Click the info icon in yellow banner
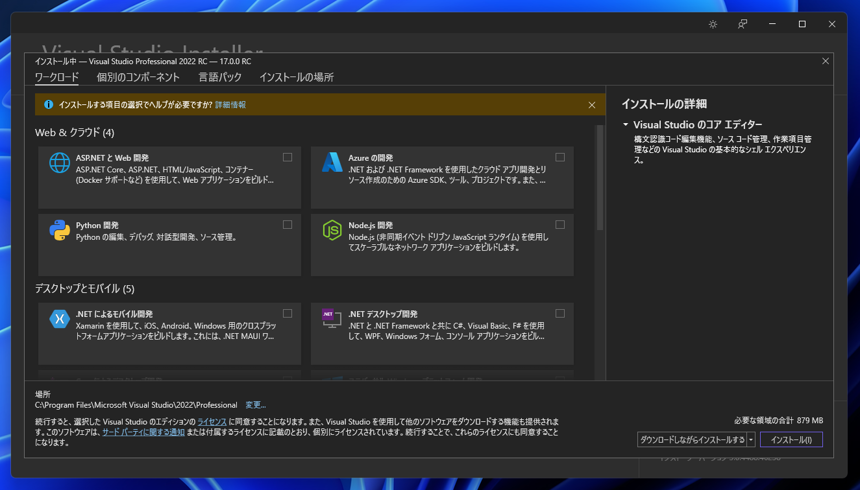Screen dimensions: 860x490 (x=49, y=104)
